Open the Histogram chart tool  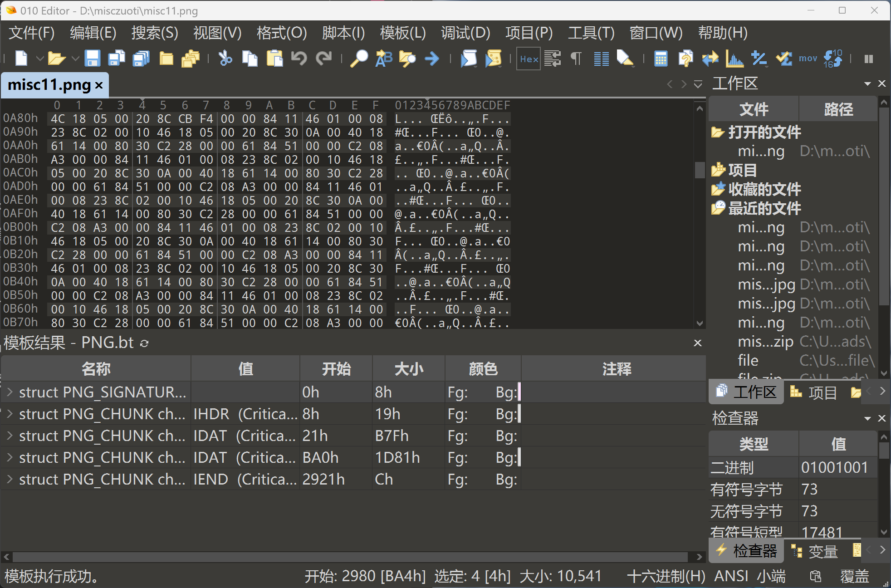click(x=734, y=59)
